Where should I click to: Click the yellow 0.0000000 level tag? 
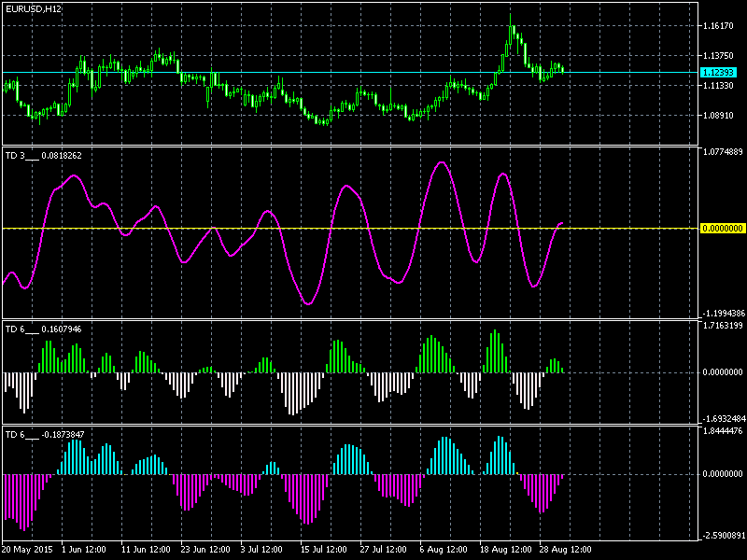coord(722,228)
